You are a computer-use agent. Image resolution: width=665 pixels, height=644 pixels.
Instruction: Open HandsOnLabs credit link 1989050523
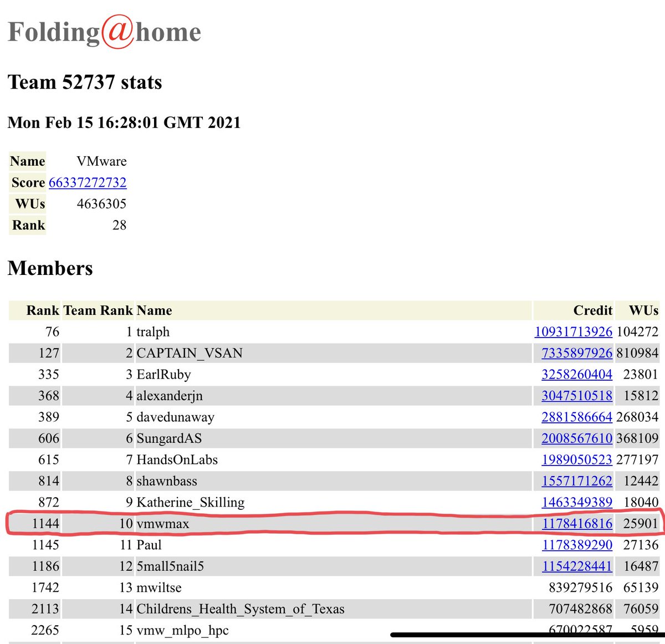point(577,459)
